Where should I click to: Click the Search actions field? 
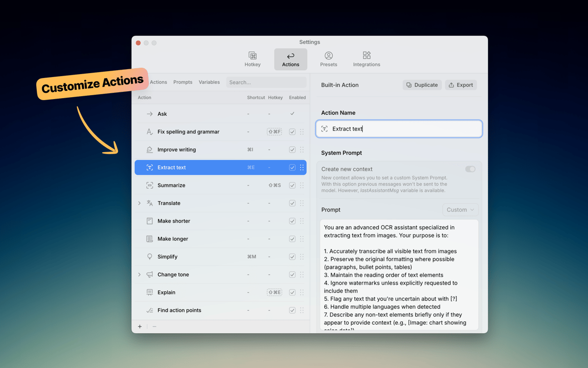click(266, 82)
